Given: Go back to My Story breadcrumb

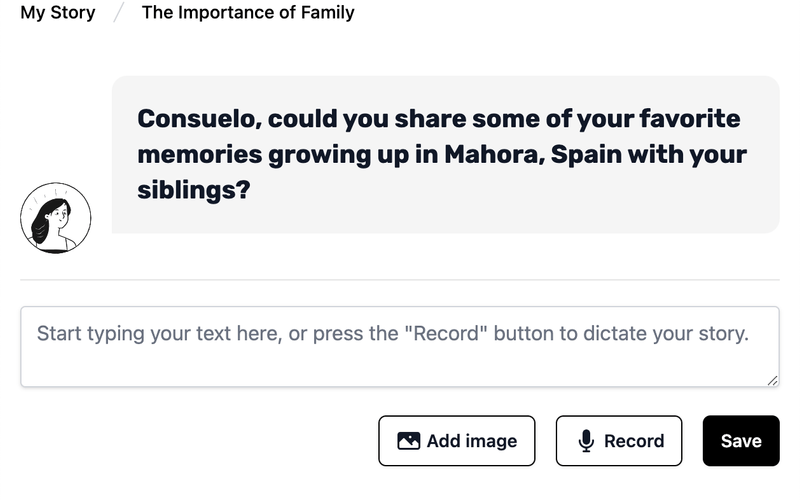Looking at the screenshot, I should click(58, 14).
